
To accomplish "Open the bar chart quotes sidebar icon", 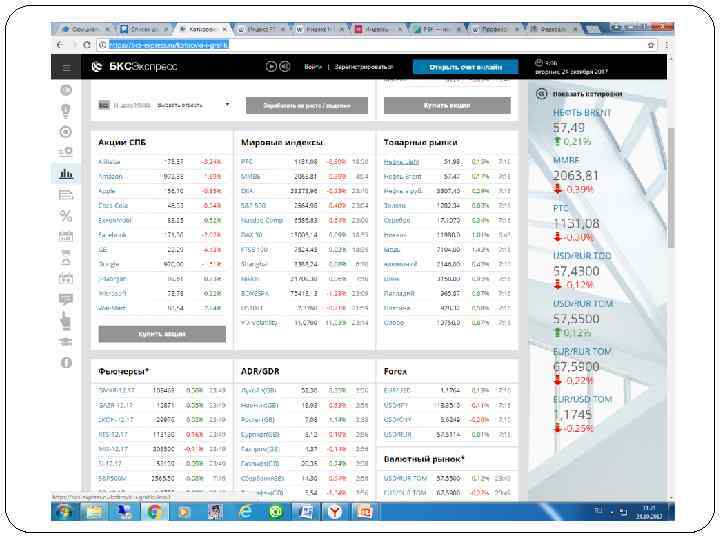I will [66, 174].
